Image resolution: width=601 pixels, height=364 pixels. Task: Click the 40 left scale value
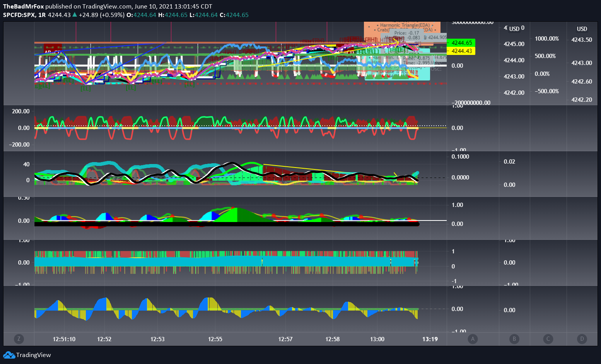click(x=26, y=164)
